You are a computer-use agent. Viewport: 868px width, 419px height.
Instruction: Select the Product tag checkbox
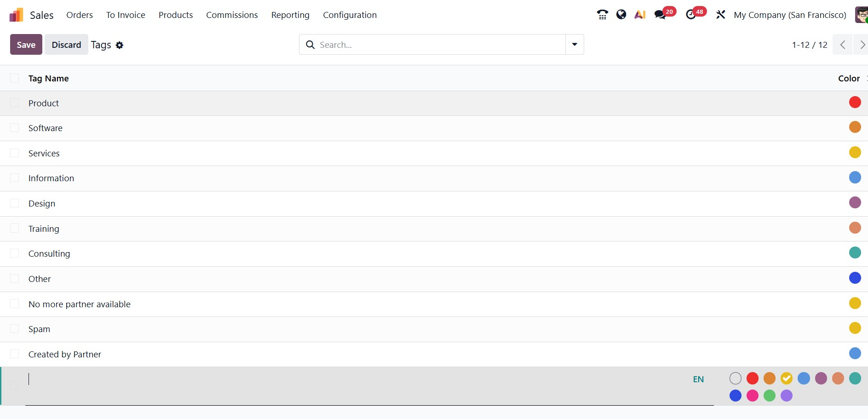pos(15,103)
